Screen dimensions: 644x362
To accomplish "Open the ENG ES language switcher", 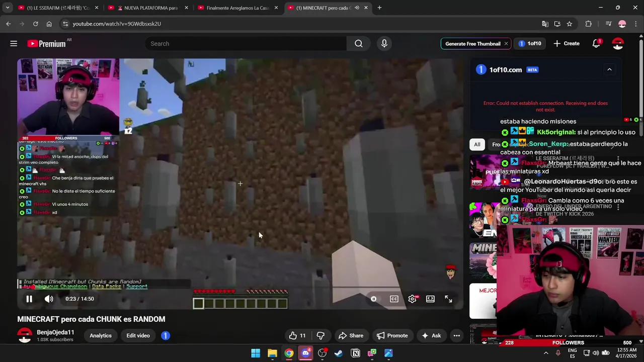I will 573,353.
